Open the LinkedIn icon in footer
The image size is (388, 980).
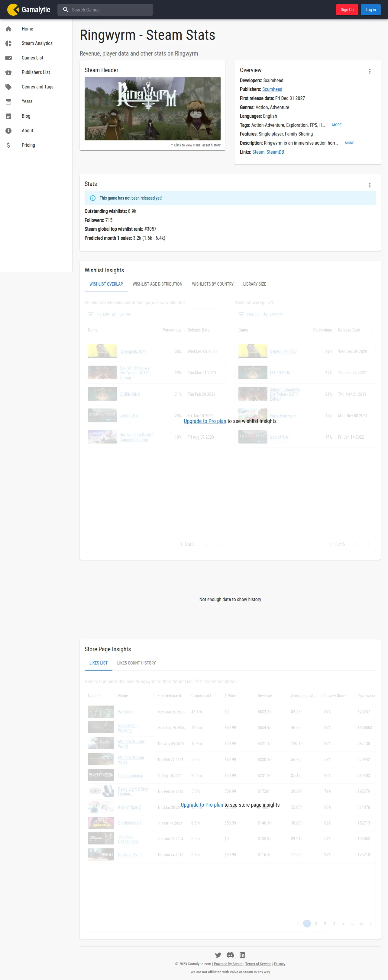242,955
